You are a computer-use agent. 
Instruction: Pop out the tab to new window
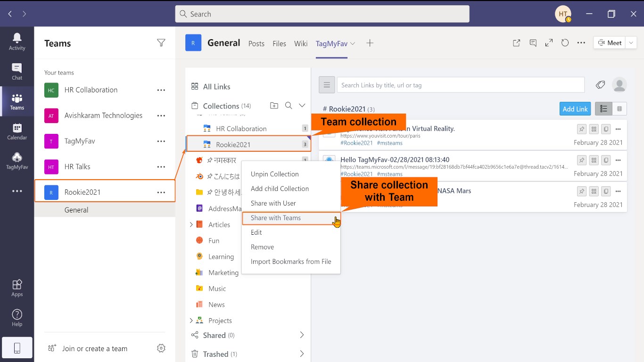[x=517, y=43]
